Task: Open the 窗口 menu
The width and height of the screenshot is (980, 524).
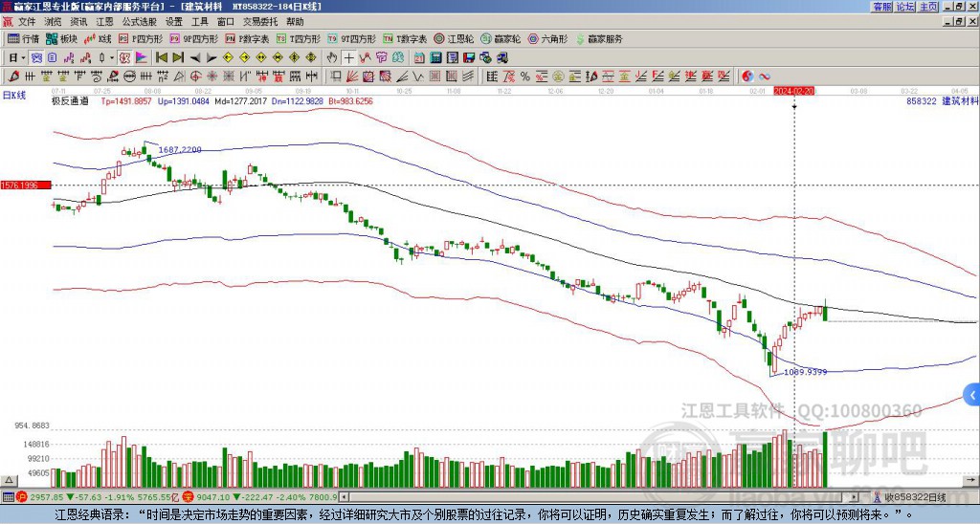Action: tap(226, 22)
